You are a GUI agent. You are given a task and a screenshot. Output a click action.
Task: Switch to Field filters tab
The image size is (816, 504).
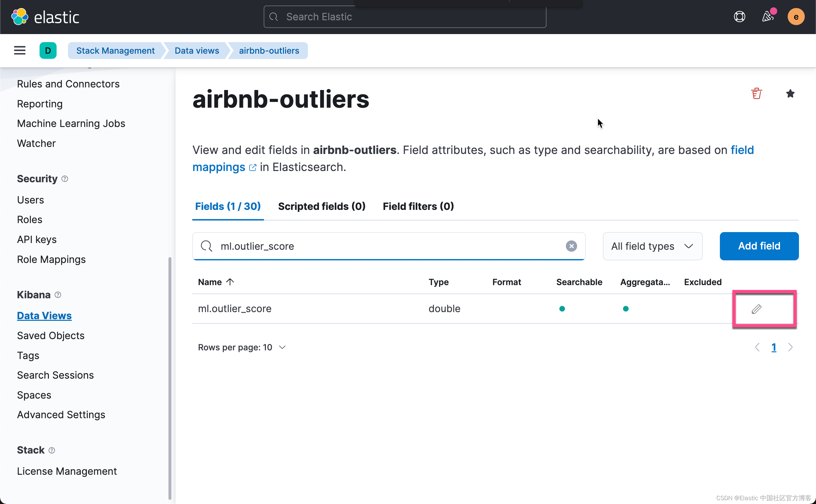[x=418, y=206]
